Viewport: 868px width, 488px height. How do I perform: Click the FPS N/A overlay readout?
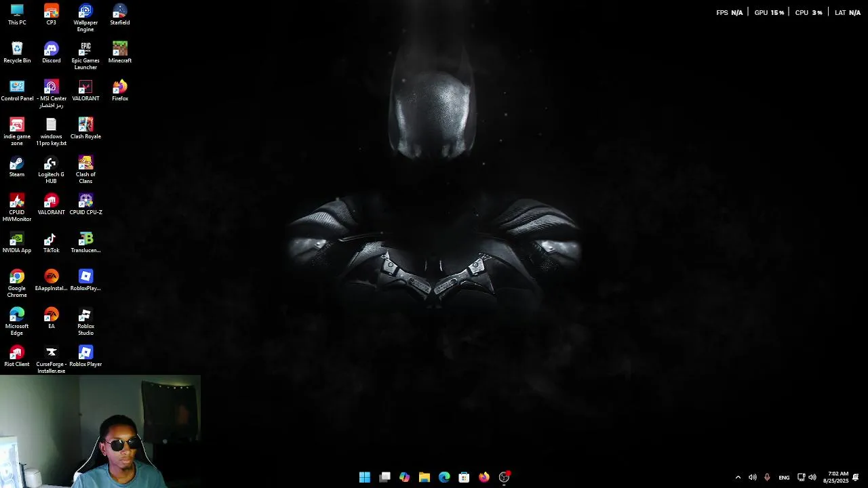730,12
